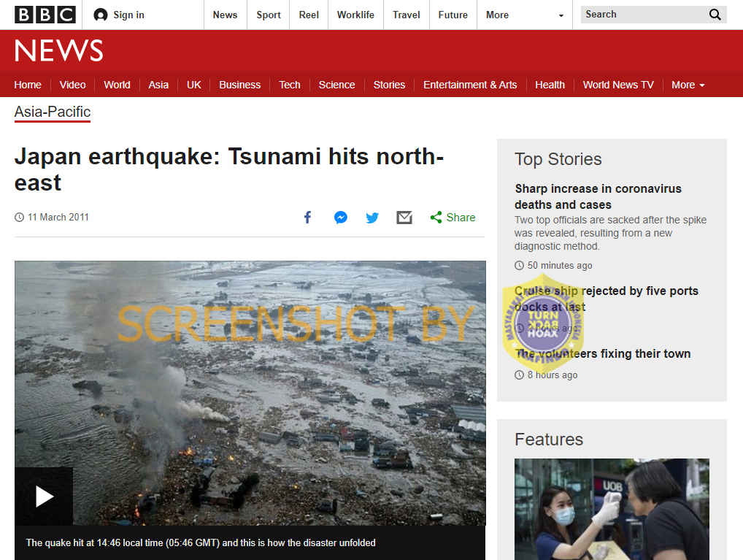This screenshot has height=560, width=743.
Task: Go to Science section
Action: tap(337, 85)
